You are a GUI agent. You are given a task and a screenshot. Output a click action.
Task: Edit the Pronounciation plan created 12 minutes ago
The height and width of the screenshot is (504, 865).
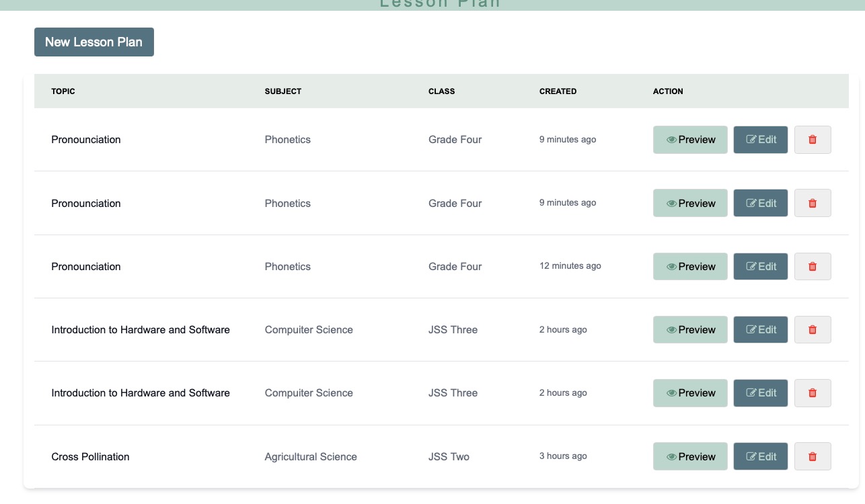(x=760, y=266)
